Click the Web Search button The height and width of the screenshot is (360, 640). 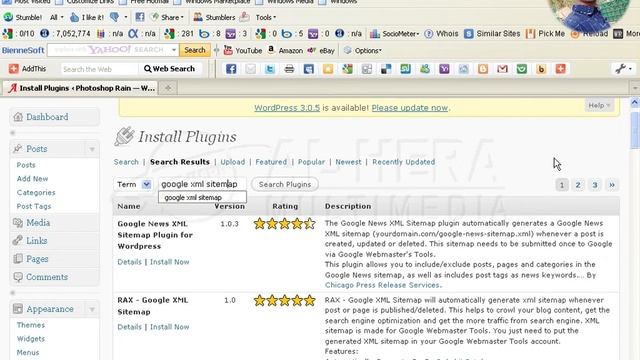coord(169,69)
